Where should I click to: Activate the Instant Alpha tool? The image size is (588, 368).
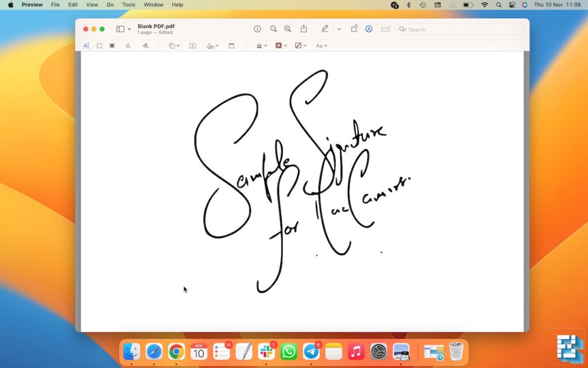click(x=111, y=45)
